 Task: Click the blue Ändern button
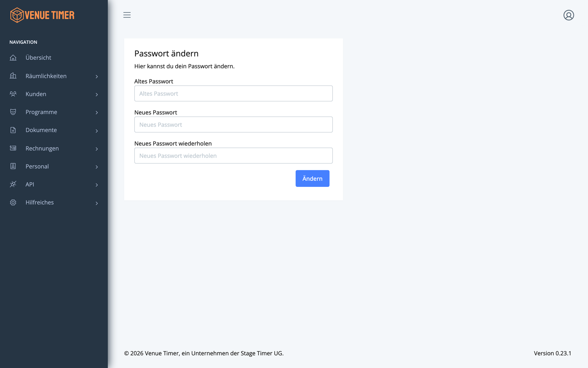[x=312, y=178]
